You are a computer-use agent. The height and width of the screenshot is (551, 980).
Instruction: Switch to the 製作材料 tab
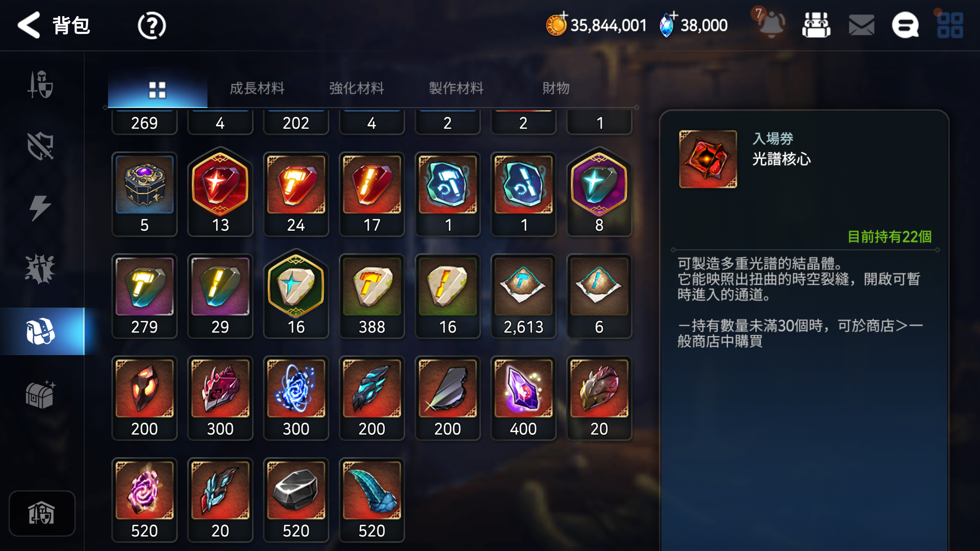coord(456,88)
